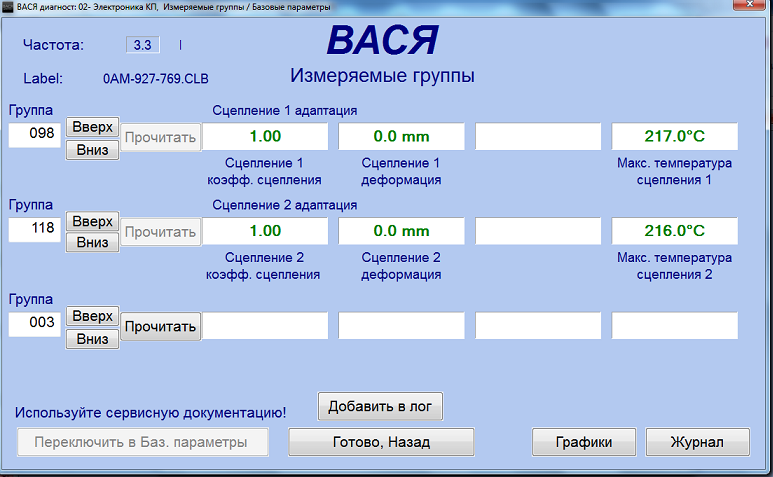Focus the group number field 003
The height and width of the screenshot is (477, 773).
pos(35,324)
